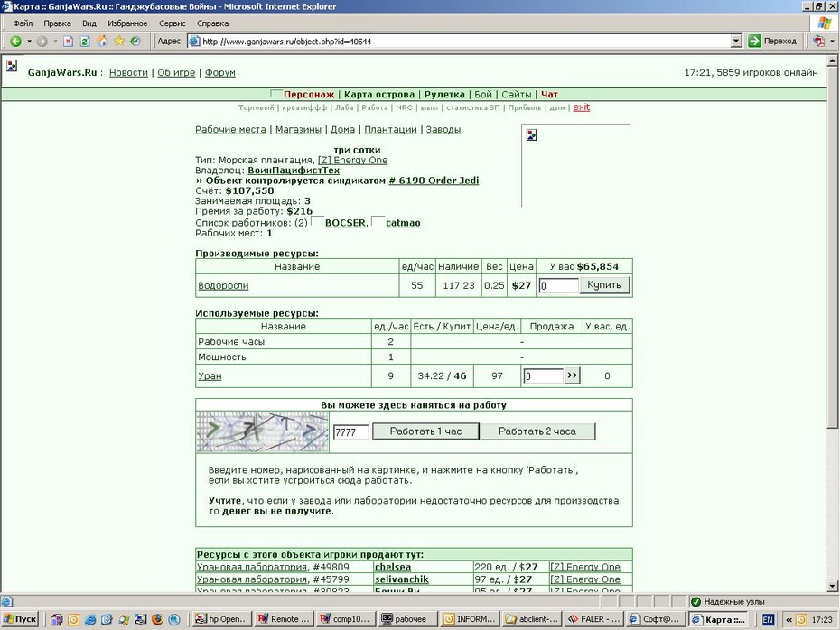Open the Плантации category link
This screenshot has height=630, width=840.
click(x=390, y=130)
